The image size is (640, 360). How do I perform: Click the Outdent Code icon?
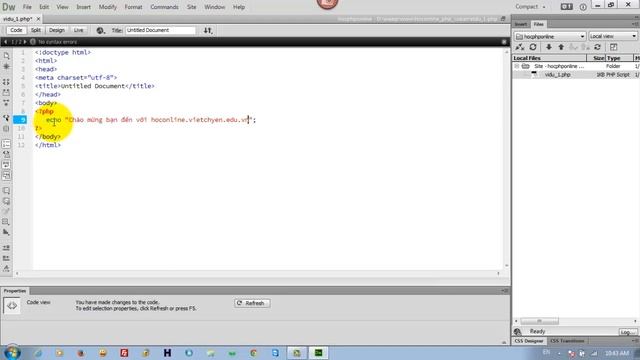coord(6,258)
